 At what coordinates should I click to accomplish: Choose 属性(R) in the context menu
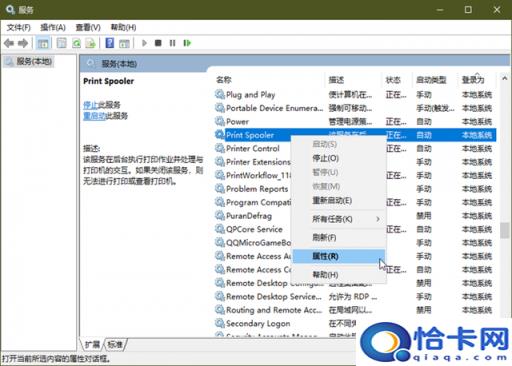(x=339, y=256)
